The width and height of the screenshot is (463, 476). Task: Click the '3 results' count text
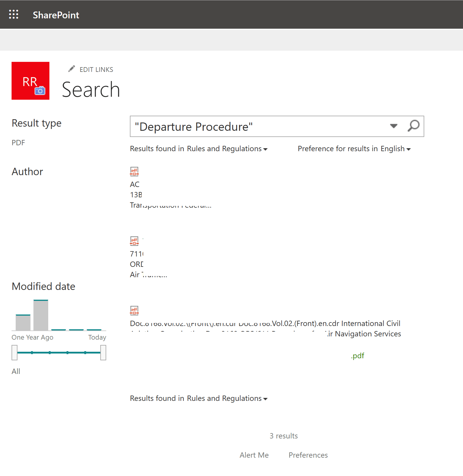pyautogui.click(x=284, y=436)
